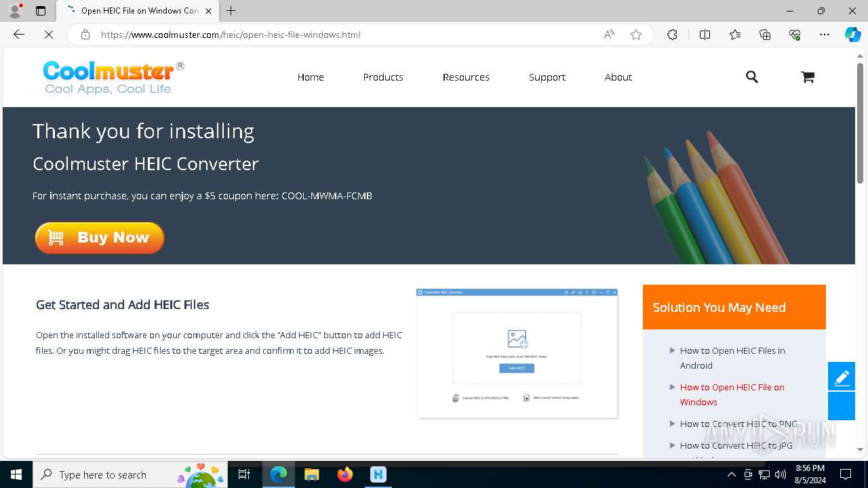Show hidden tray icons chevron

[731, 474]
